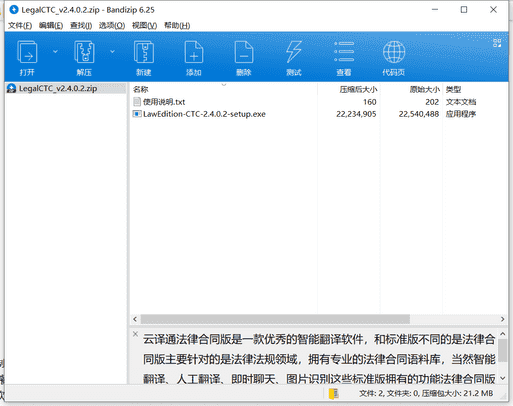Expand the dropdown arrow next to 打开

tap(55, 52)
